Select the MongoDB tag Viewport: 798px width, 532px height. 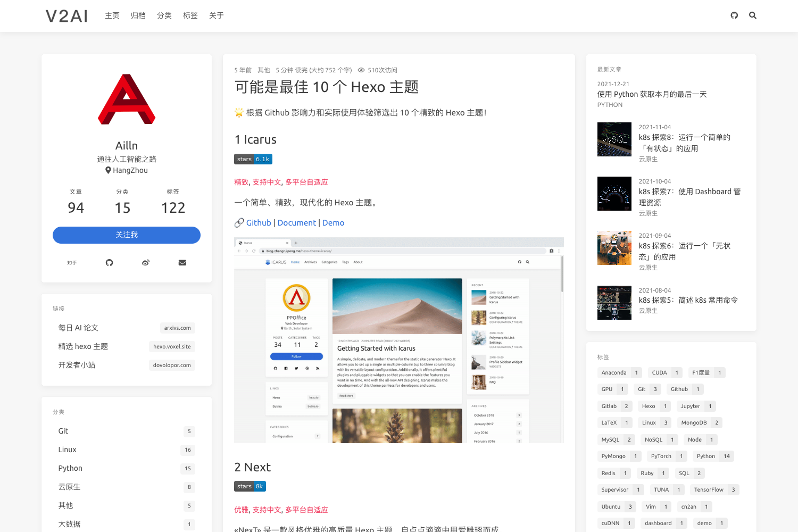coord(700,423)
